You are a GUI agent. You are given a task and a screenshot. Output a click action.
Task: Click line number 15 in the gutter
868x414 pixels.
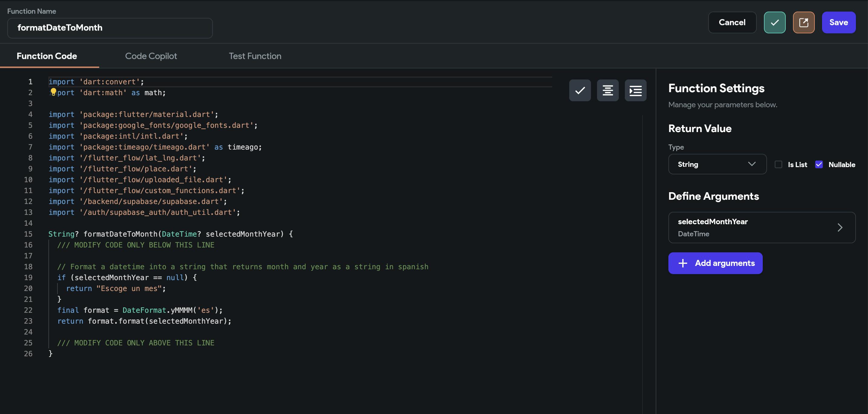[x=28, y=234]
